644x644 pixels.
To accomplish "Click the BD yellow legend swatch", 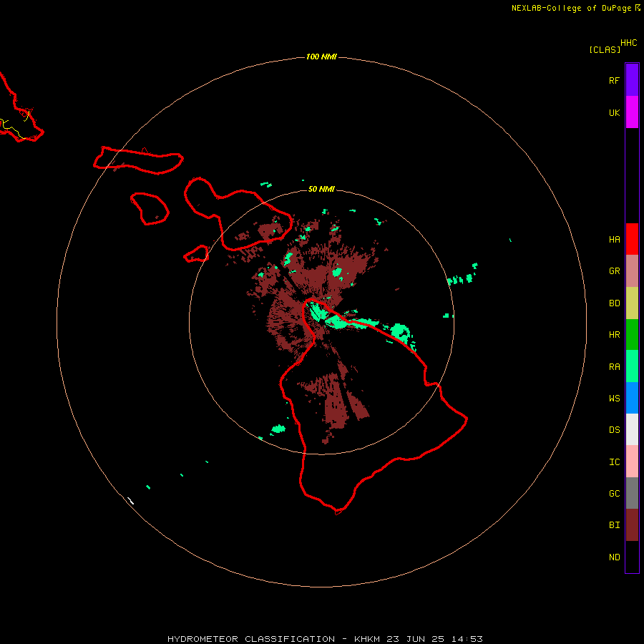I will (x=632, y=303).
